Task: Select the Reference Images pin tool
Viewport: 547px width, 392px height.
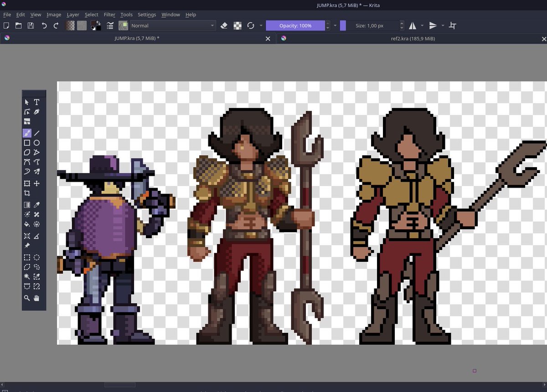Action: tap(27, 245)
